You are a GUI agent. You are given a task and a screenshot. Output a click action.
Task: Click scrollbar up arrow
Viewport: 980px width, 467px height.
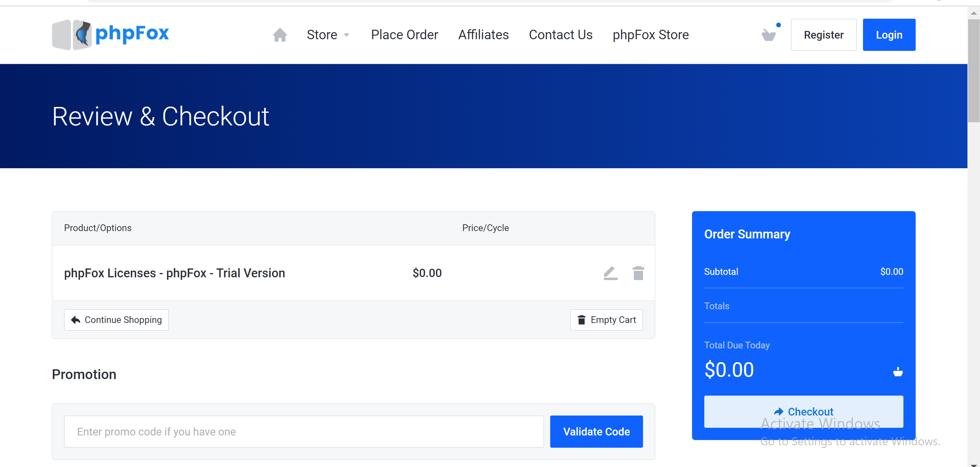click(x=974, y=13)
